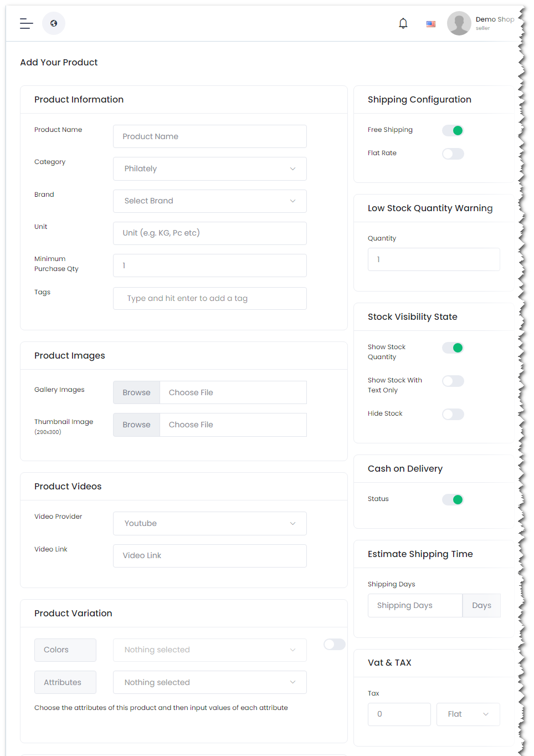Click the Product Name input field
Image resolution: width=534 pixels, height=756 pixels.
click(x=209, y=136)
